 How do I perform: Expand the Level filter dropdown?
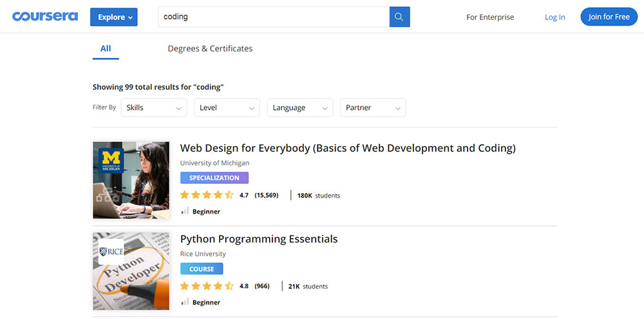(227, 107)
